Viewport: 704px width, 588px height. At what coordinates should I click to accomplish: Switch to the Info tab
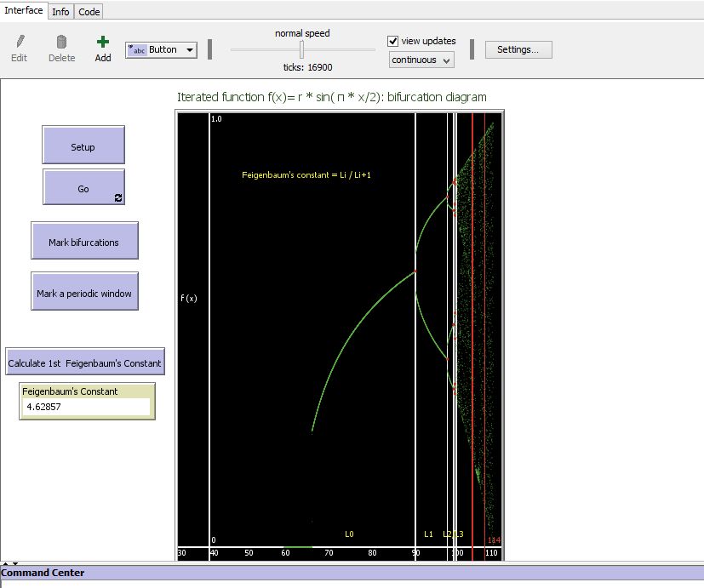[60, 11]
